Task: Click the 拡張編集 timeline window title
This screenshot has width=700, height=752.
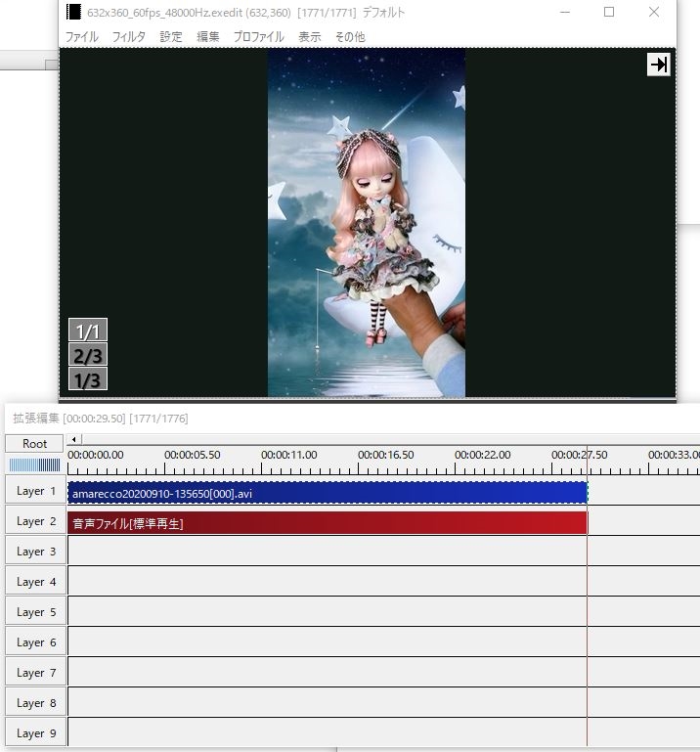Action: pos(101,419)
